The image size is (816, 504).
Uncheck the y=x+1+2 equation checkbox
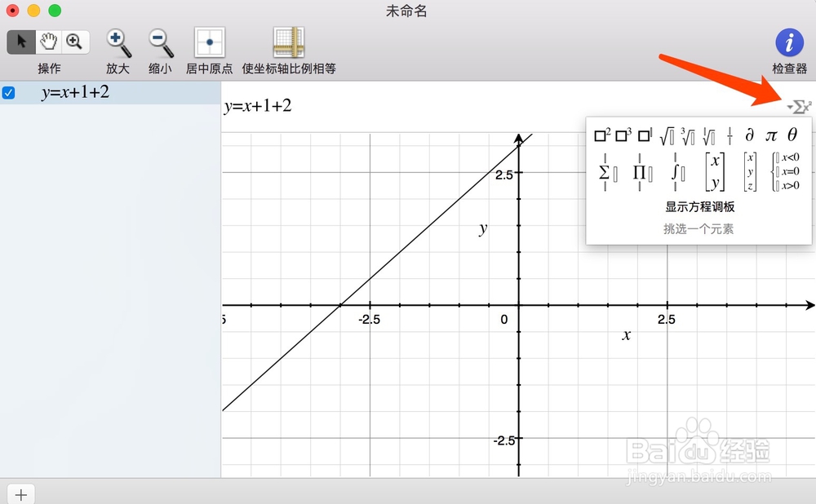tap(9, 92)
